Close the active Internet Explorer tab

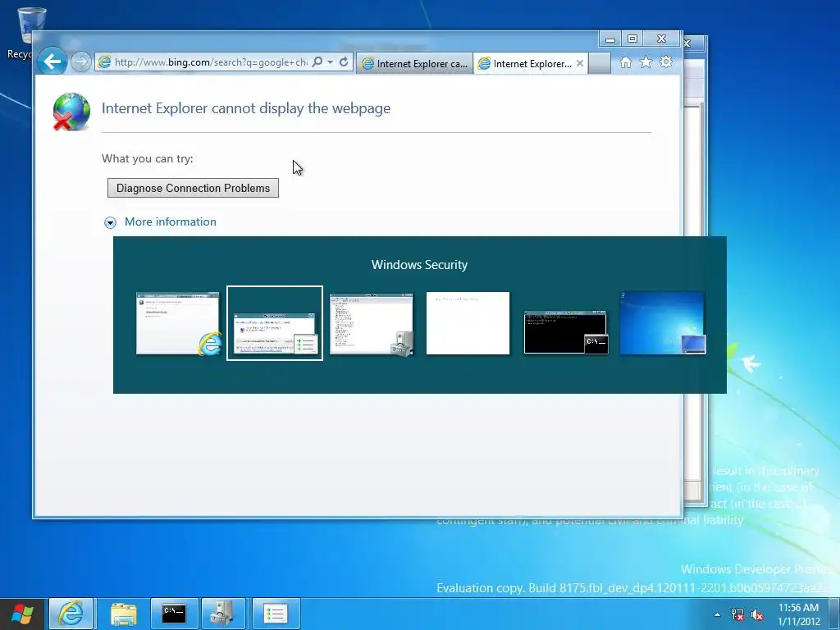click(580, 63)
